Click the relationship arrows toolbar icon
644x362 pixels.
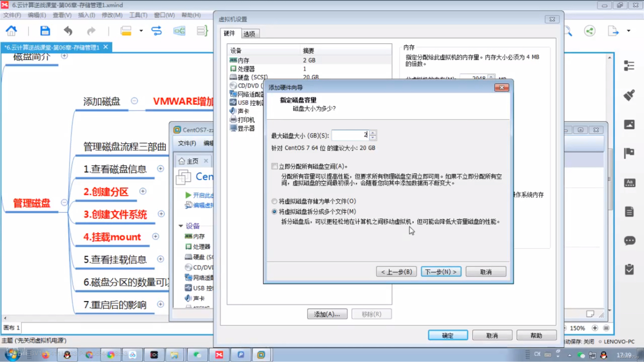pos(156,31)
